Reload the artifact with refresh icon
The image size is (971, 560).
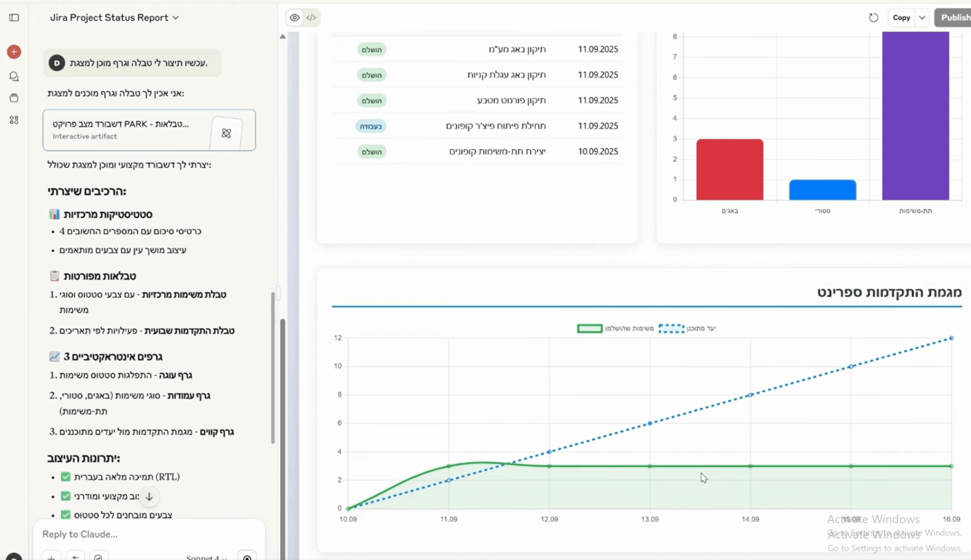873,18
